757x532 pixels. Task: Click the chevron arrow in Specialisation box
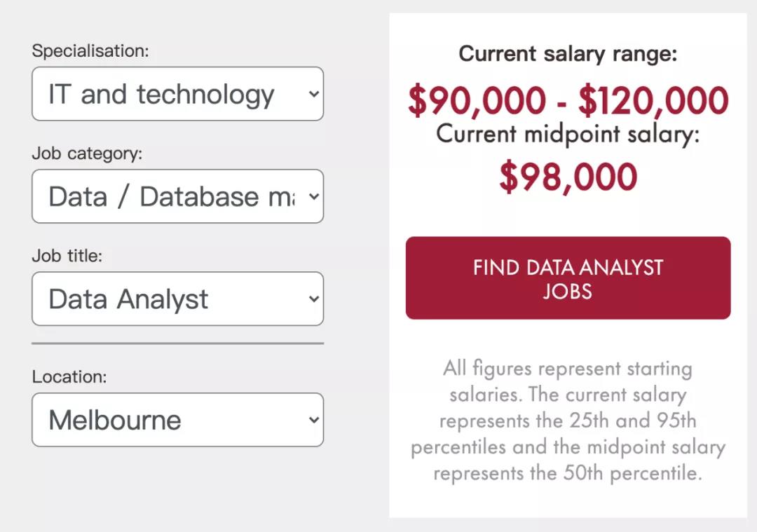coord(314,94)
